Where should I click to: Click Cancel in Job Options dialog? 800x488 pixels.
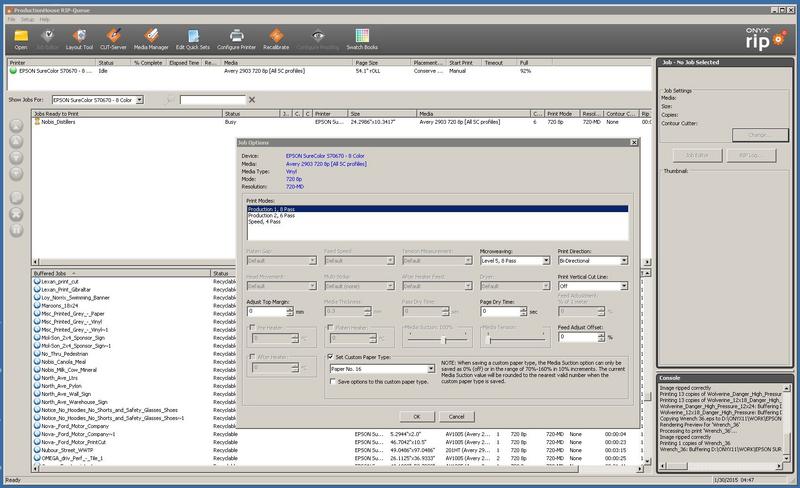[457, 417]
